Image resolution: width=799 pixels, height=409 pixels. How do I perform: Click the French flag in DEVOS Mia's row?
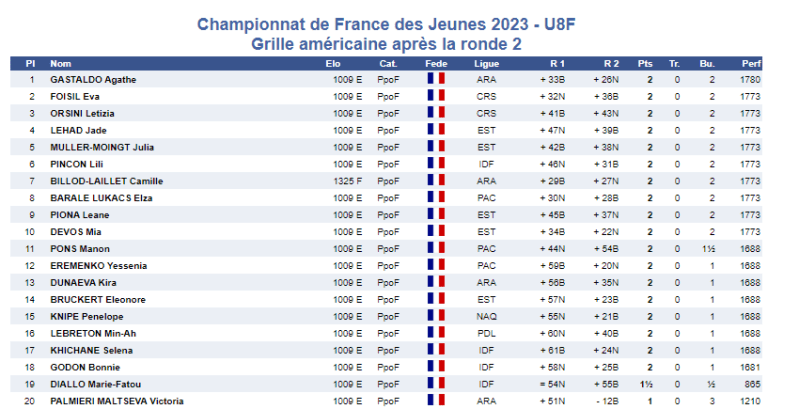point(435,232)
